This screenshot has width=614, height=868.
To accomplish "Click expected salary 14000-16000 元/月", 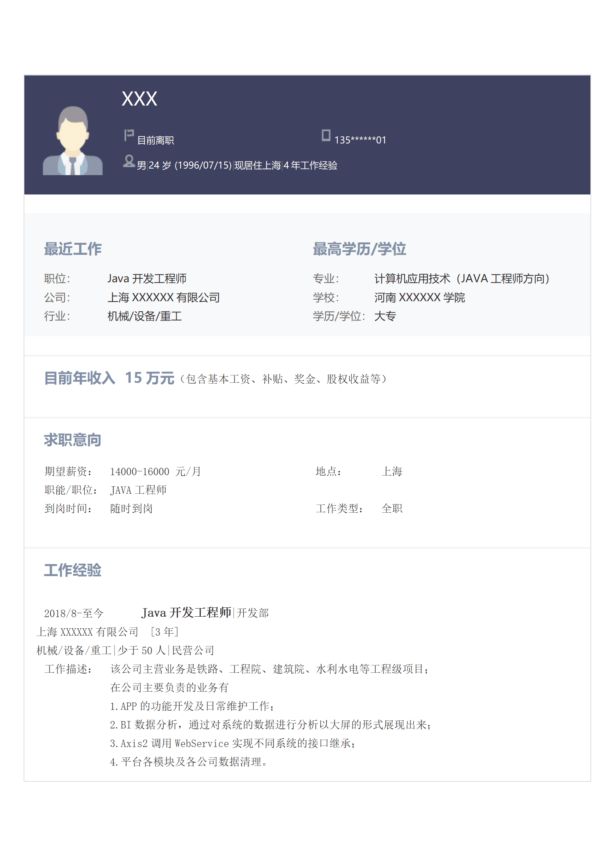I will click(156, 472).
